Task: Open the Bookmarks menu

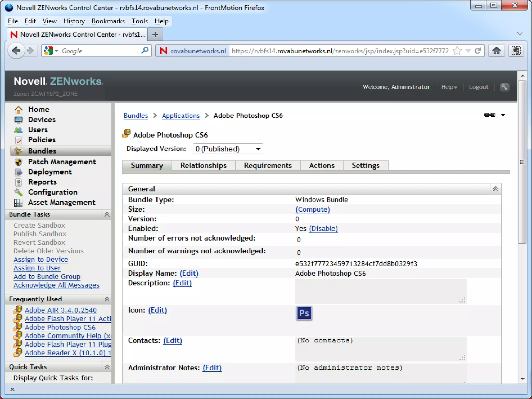Action: coord(108,21)
